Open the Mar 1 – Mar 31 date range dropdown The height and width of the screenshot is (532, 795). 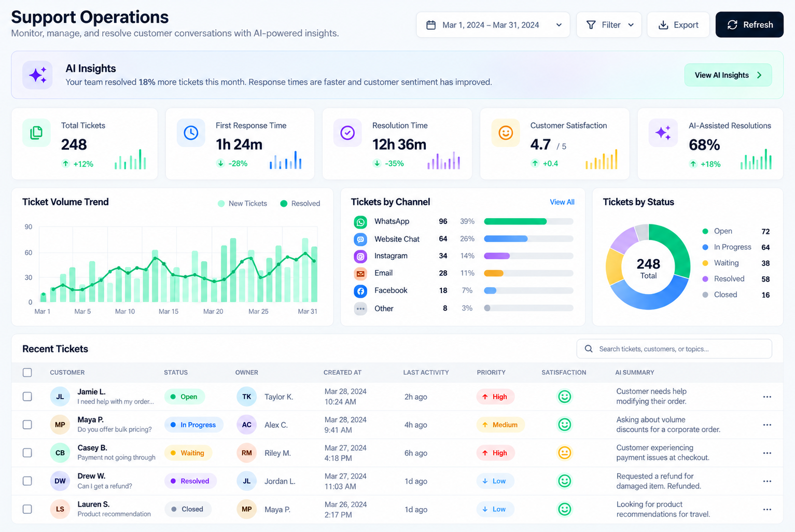tap(493, 25)
